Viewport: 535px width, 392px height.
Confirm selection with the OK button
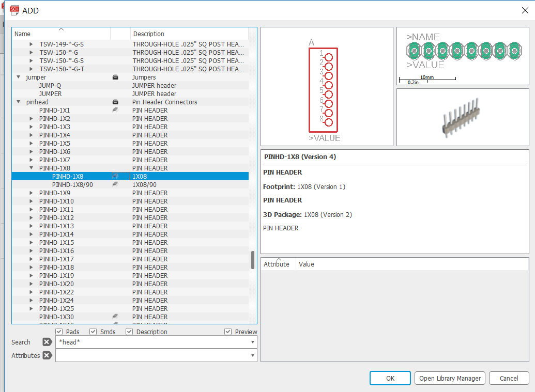coord(390,378)
